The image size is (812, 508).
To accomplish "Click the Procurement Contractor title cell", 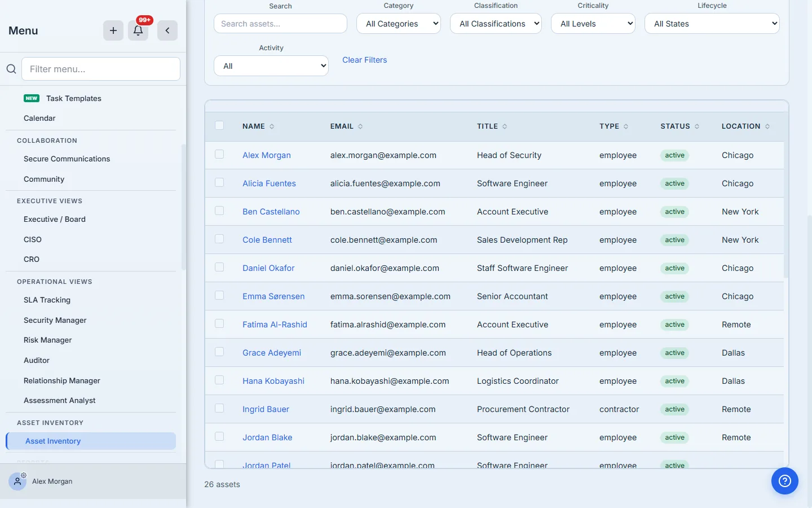I will coord(523,409).
